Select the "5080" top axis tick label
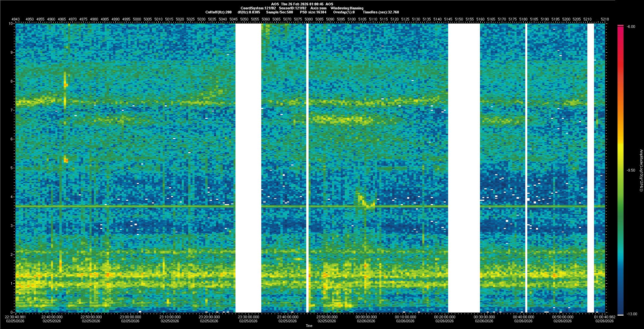This screenshot has height=329, width=644. click(x=309, y=19)
